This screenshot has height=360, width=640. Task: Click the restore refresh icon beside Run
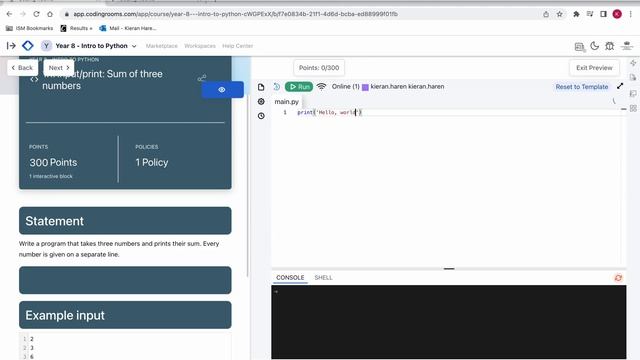pyautogui.click(x=276, y=87)
